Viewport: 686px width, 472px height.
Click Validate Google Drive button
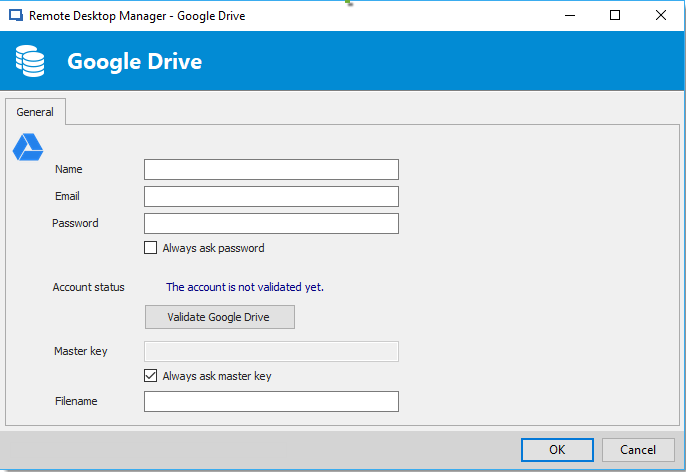(220, 317)
